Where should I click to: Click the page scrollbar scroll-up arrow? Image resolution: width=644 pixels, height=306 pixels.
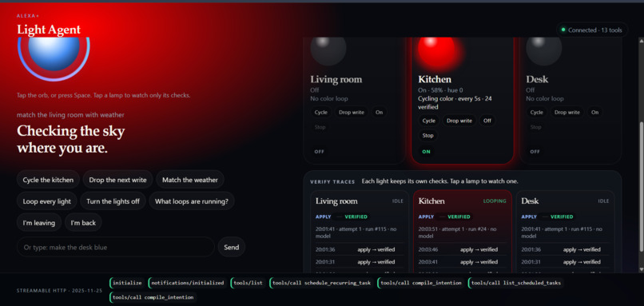(641, 40)
